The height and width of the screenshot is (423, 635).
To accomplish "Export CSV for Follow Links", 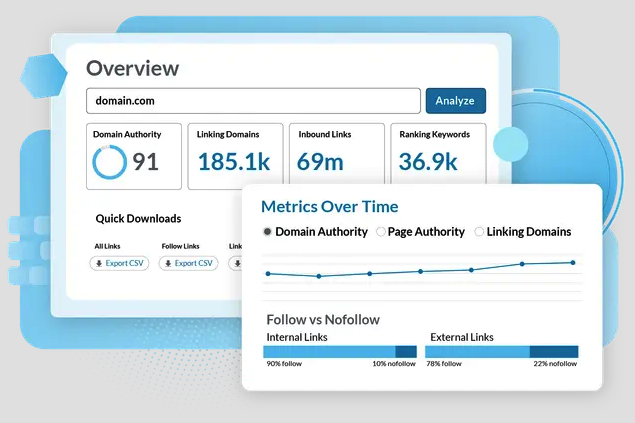I will 188,263.
